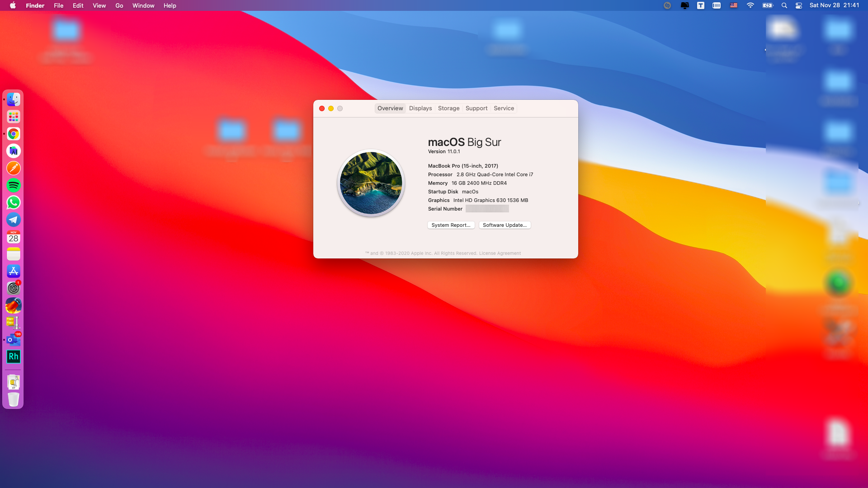Click the Software Update button
Screen dimensions: 868x488
pos(505,225)
